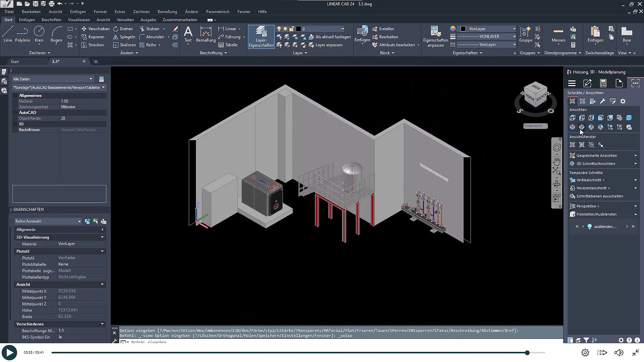Image resolution: width=644 pixels, height=362 pixels.
Task: Click Als aktuell festlegen button
Action: [x=333, y=37]
